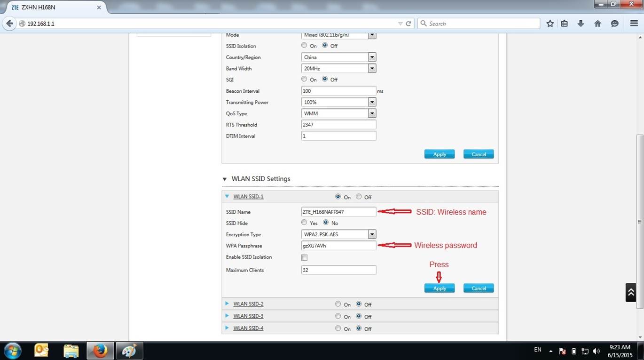Click the back-to-top double chevron button

(x=631, y=292)
